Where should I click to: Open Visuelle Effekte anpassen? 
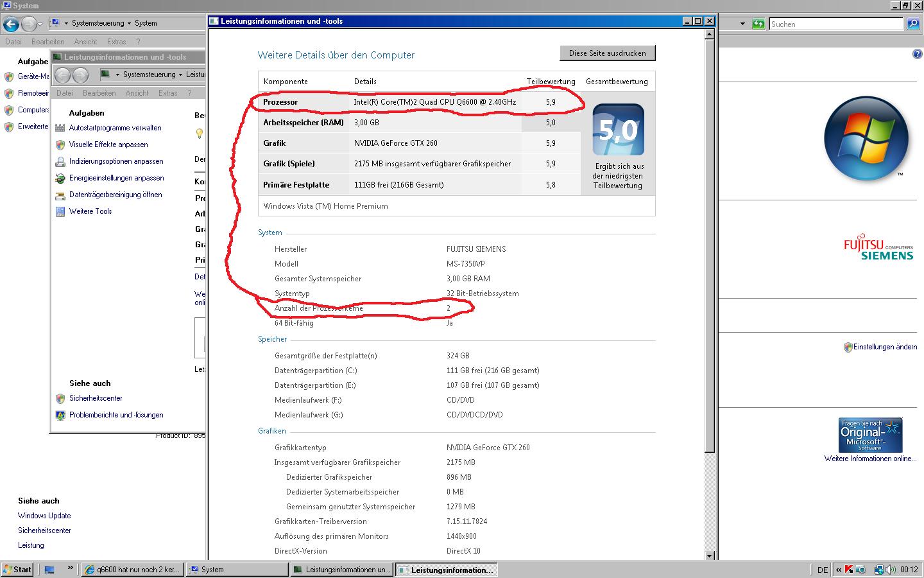click(108, 144)
